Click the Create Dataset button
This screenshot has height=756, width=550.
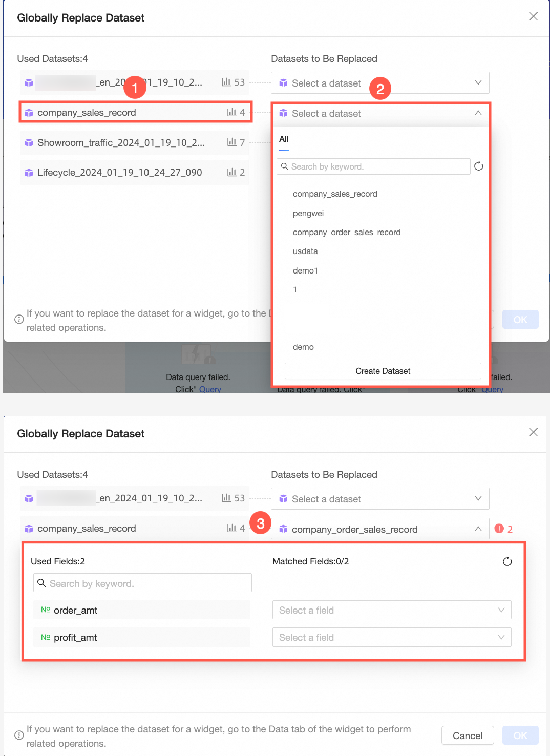click(x=383, y=371)
